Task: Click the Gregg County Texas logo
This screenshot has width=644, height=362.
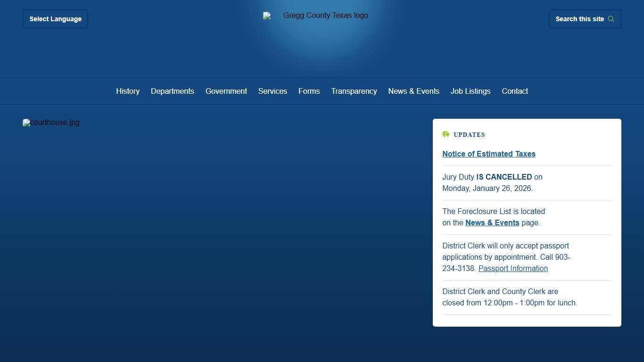Action: pos(316,16)
